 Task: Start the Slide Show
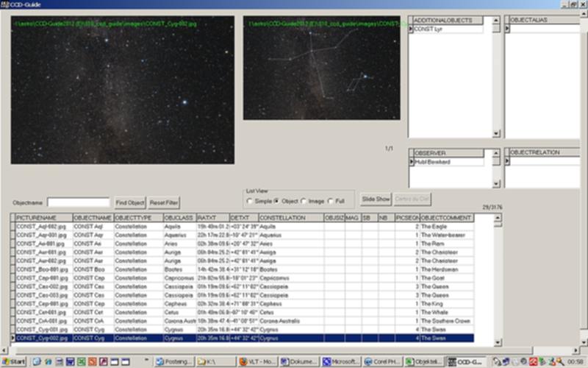tap(376, 199)
